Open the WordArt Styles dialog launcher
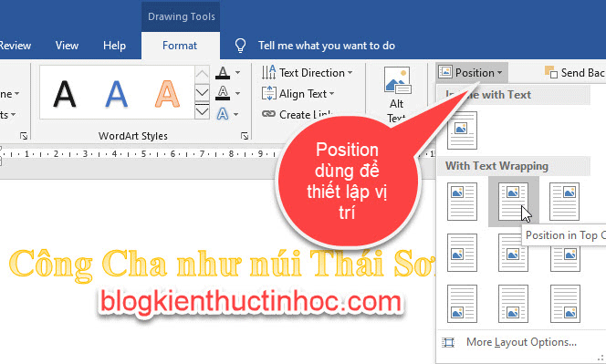Image resolution: width=606 pixels, height=364 pixels. (x=245, y=136)
